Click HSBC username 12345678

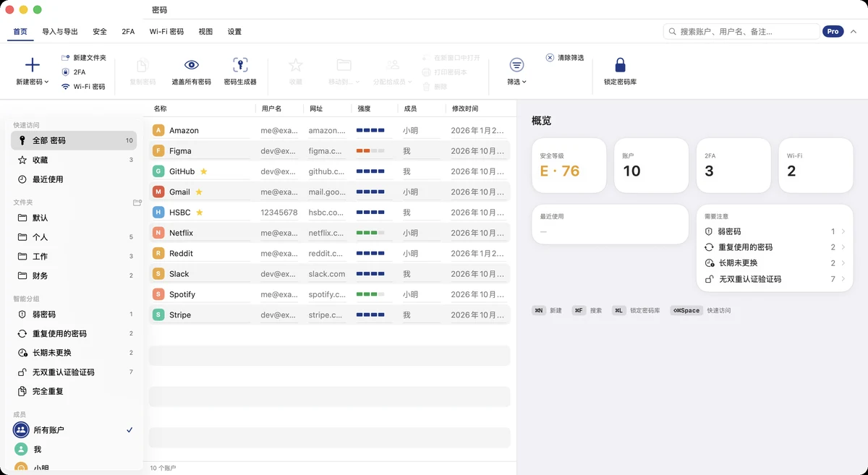click(x=279, y=213)
